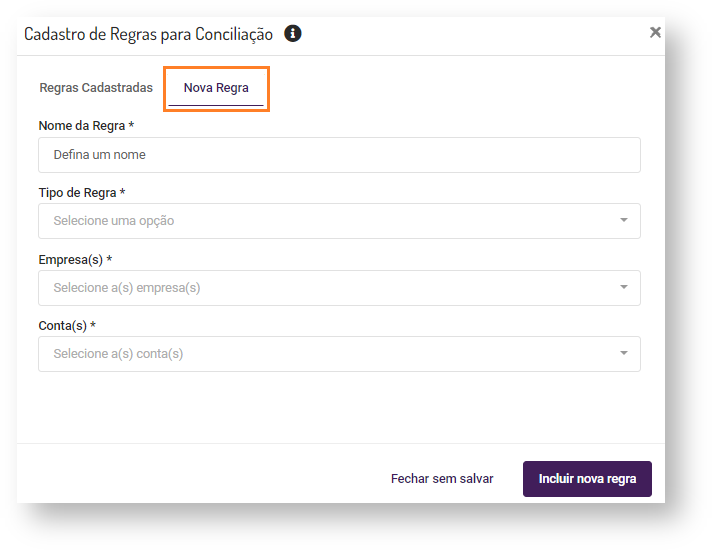713x551 pixels.
Task: Expand the Conta(s) dropdown arrow
Action: click(623, 354)
